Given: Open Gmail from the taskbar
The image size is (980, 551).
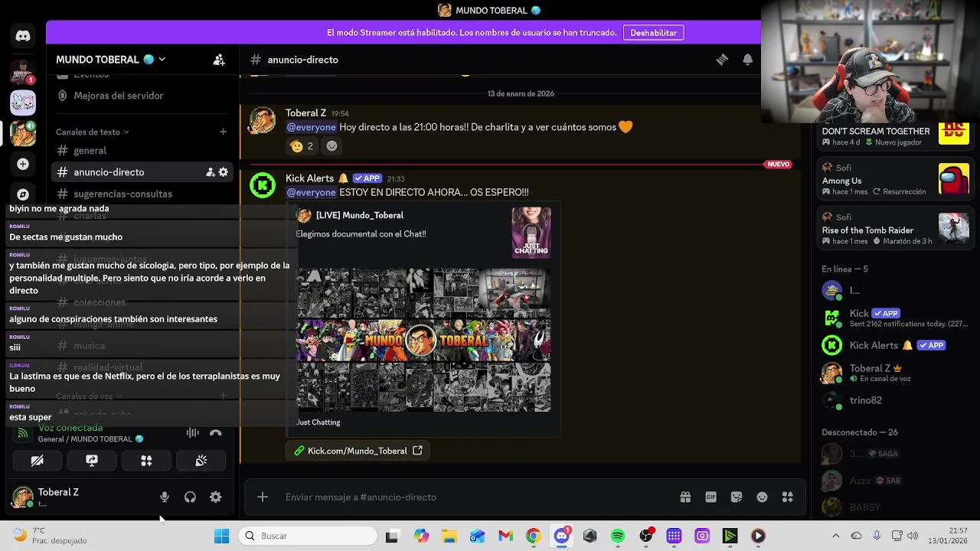Looking at the screenshot, I should (x=505, y=536).
